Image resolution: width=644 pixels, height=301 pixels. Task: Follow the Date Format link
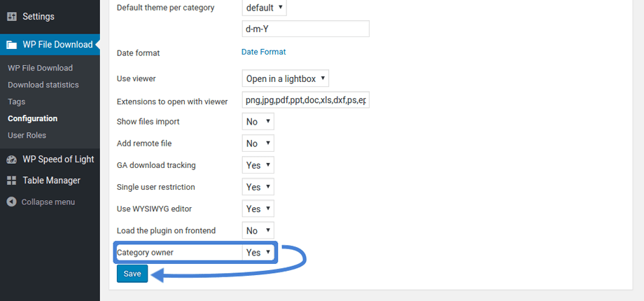[x=263, y=52]
